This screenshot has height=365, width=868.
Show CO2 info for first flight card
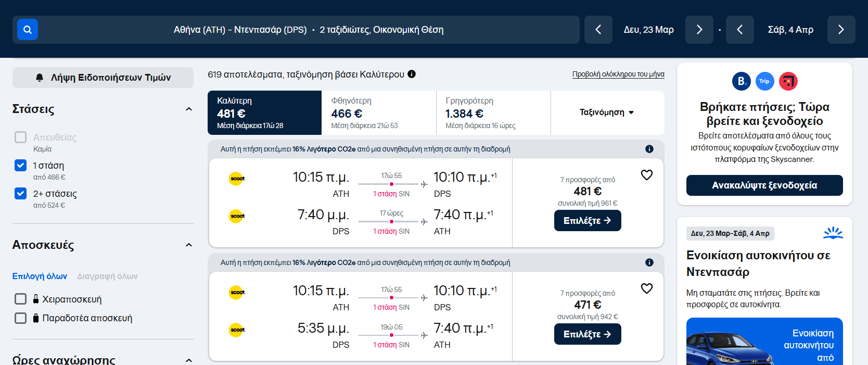click(x=649, y=149)
